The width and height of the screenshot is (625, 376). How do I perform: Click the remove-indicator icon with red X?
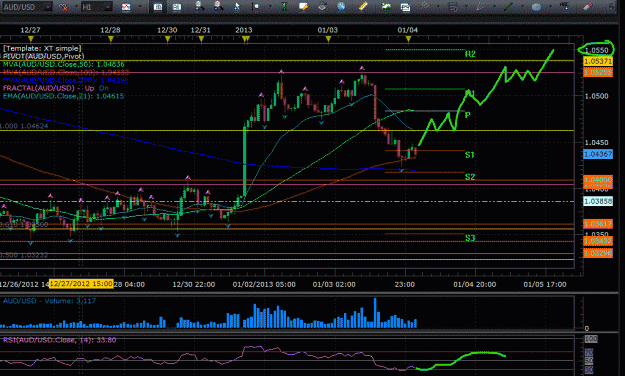coord(63,7)
